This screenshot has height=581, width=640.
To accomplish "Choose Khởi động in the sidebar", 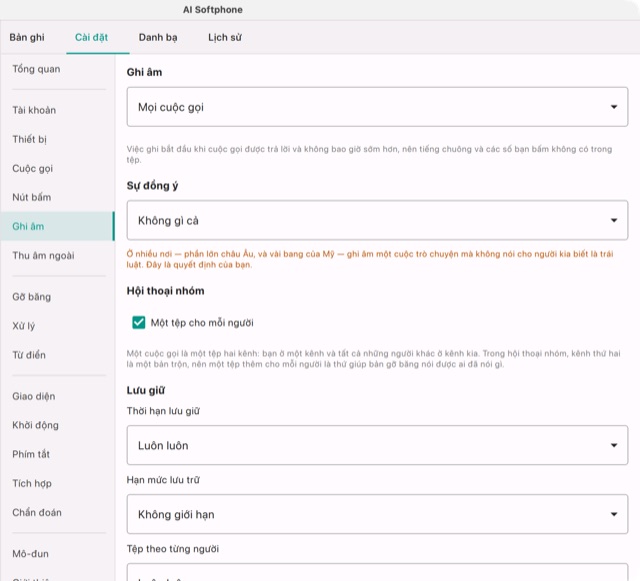I will point(58,425).
